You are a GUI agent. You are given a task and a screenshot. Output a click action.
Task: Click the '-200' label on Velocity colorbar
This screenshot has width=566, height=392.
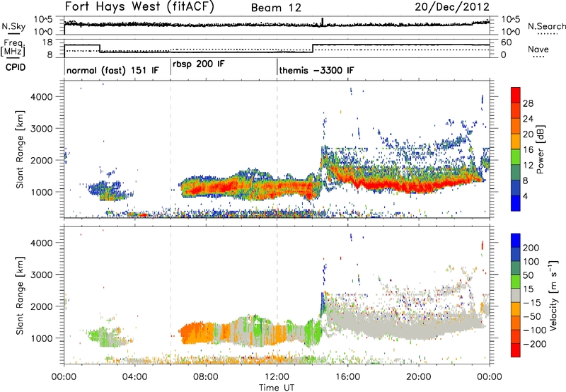pyautogui.click(x=535, y=344)
